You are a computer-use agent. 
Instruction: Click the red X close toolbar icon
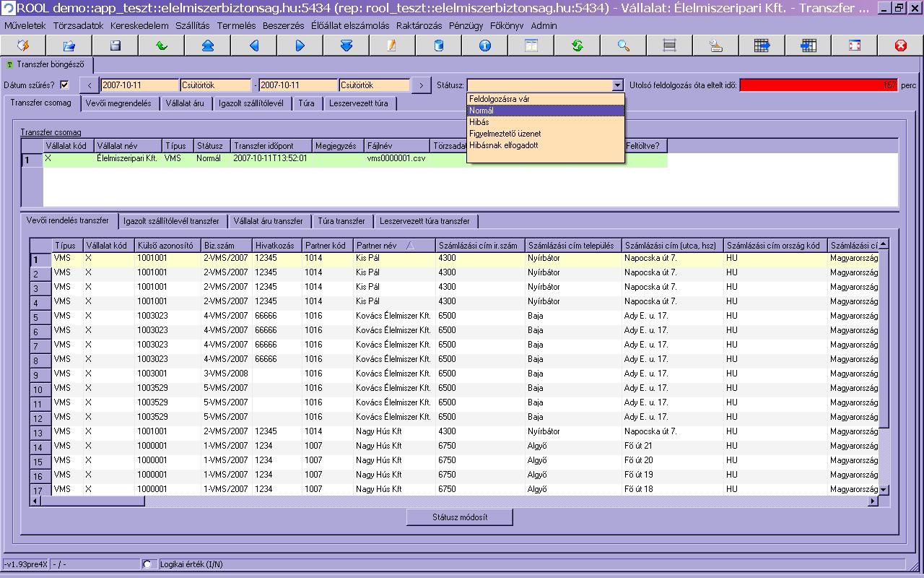click(900, 46)
